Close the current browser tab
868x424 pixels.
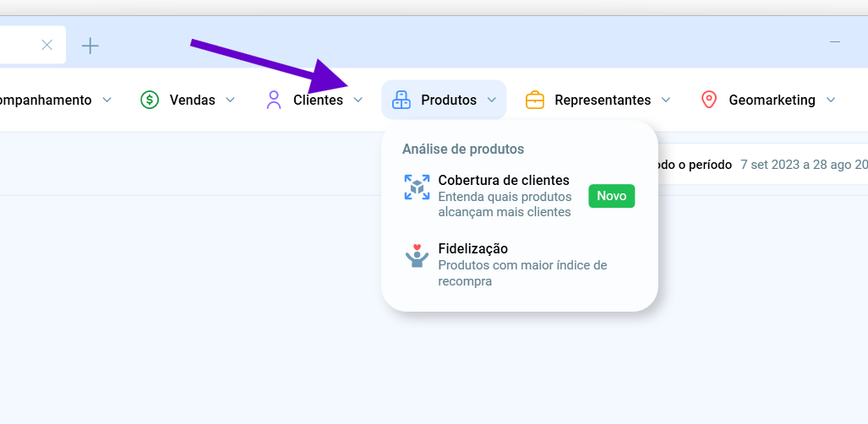point(47,45)
